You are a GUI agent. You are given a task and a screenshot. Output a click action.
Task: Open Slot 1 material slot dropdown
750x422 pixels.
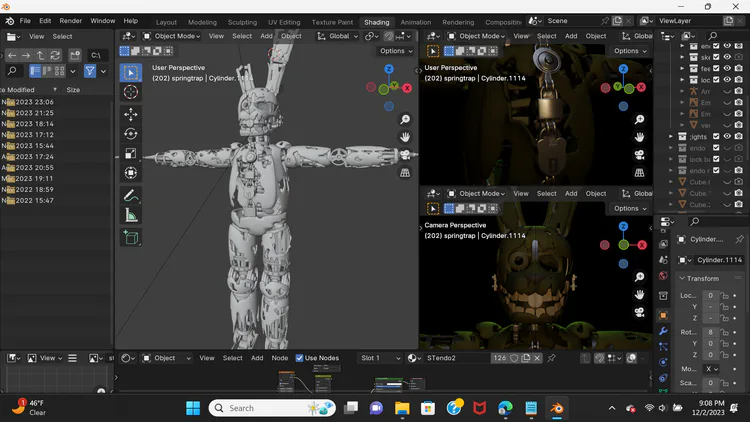tap(380, 358)
